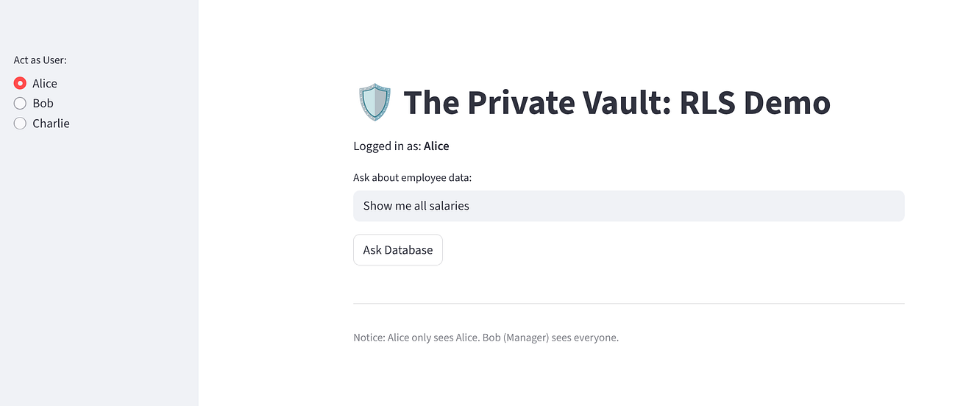This screenshot has width=980, height=406.
Task: Select the Bob radio button
Action: [21, 104]
